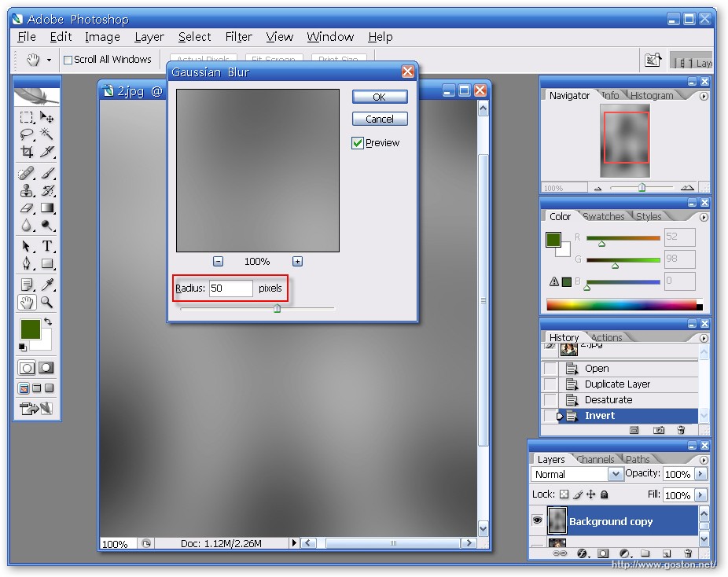Cancel the Gaussian Blur dialog
Viewport: 728px width, 577px height.
click(380, 119)
